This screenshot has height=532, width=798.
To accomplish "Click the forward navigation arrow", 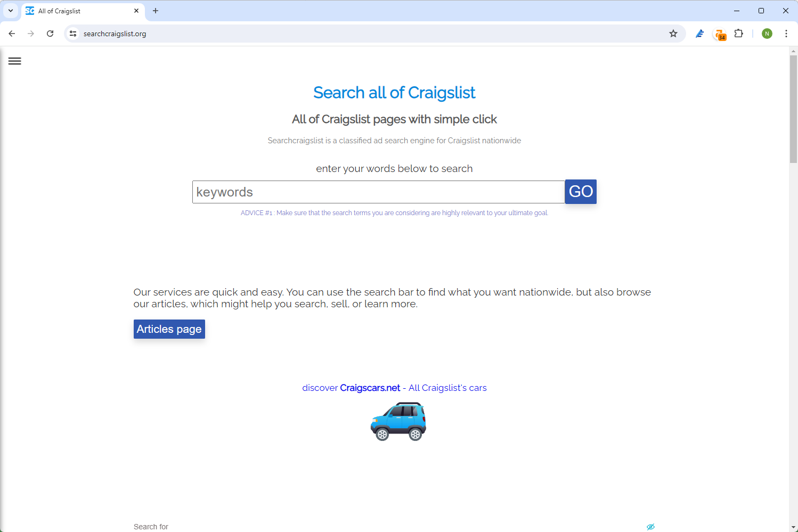I will coord(31,33).
